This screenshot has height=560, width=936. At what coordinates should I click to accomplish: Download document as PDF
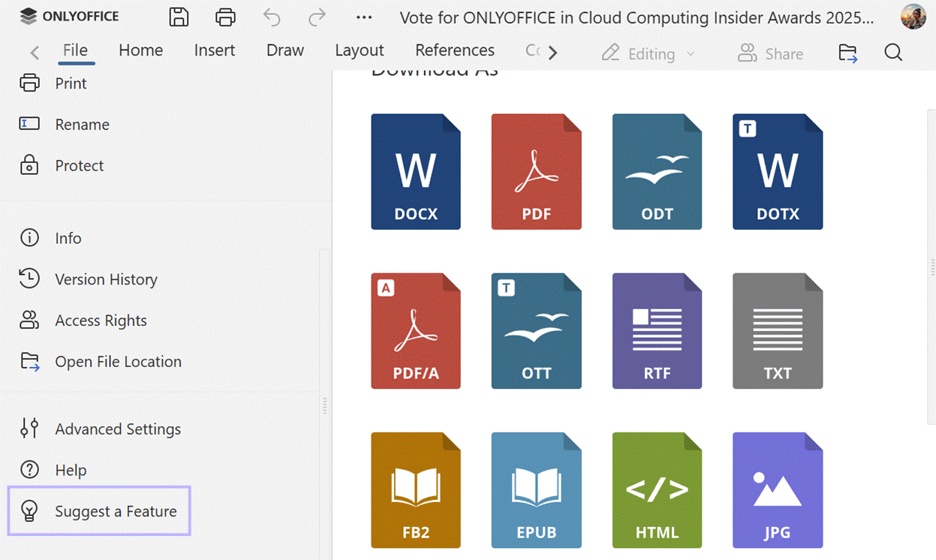537,172
